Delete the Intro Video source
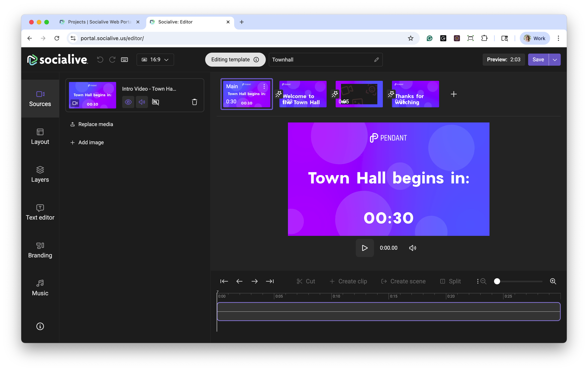The image size is (588, 371). [194, 102]
